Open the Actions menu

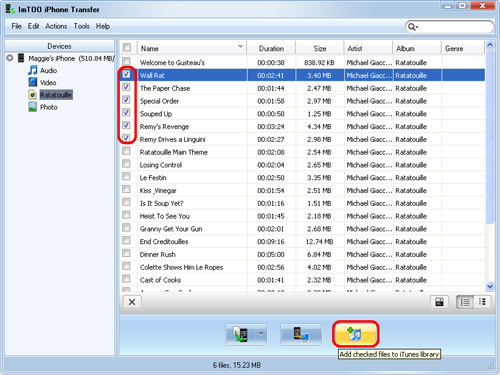56,26
